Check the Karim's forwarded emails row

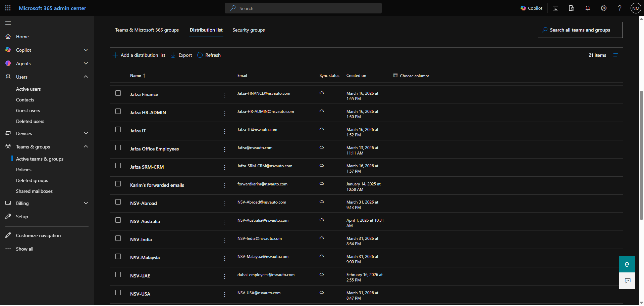click(x=118, y=184)
